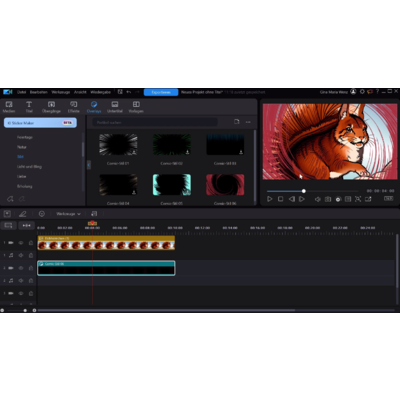
Task: Play the preview video
Action: pyautogui.click(x=270, y=199)
